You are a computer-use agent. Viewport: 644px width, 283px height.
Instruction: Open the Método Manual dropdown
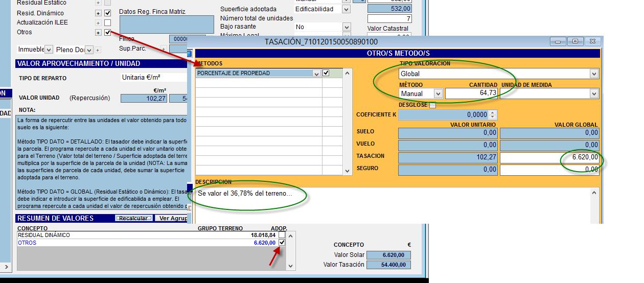(438, 94)
